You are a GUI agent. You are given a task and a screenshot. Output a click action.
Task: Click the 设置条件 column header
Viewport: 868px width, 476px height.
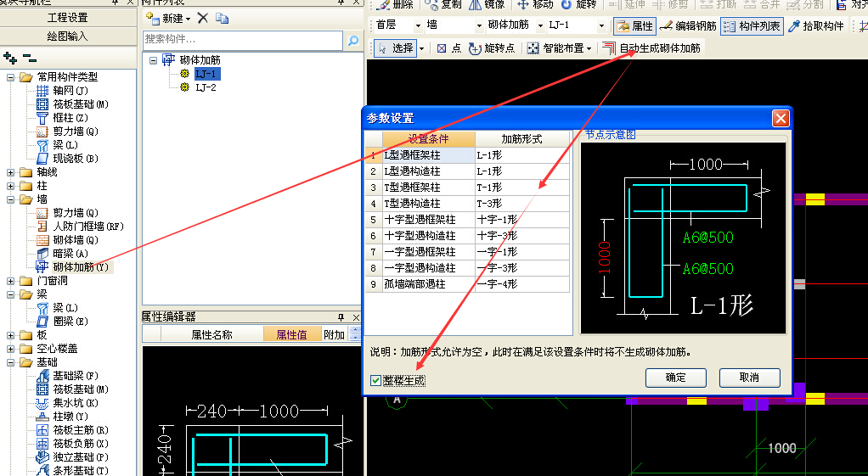coord(428,139)
